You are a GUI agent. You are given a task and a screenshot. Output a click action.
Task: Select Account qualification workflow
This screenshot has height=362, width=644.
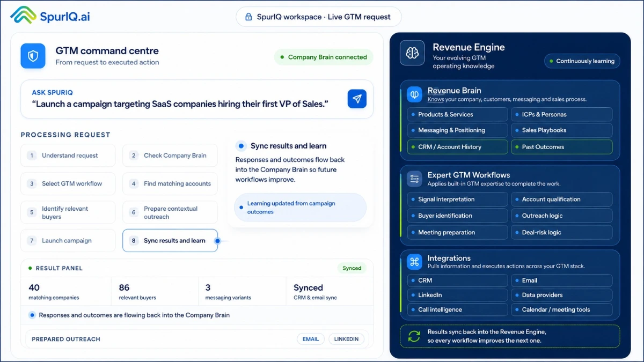click(561, 200)
